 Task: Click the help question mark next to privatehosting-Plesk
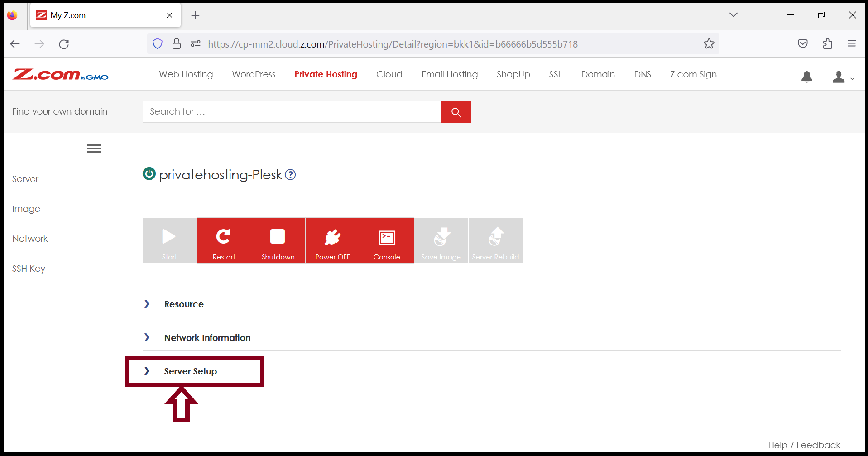[290, 174]
